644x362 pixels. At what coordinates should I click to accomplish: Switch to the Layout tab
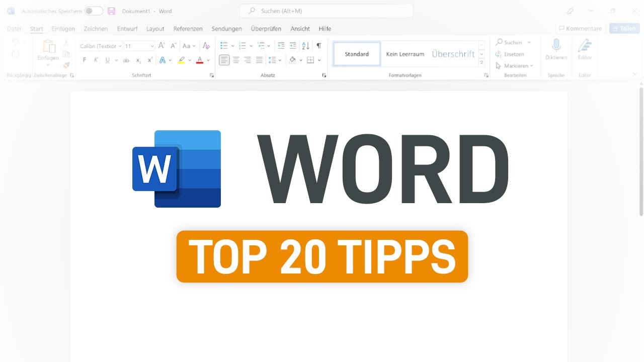pyautogui.click(x=155, y=29)
